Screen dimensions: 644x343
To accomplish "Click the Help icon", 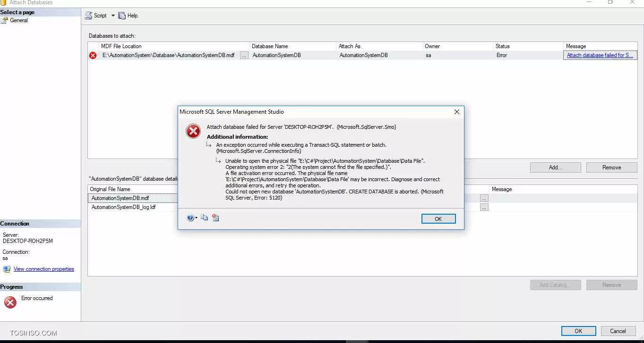I will 122,16.
